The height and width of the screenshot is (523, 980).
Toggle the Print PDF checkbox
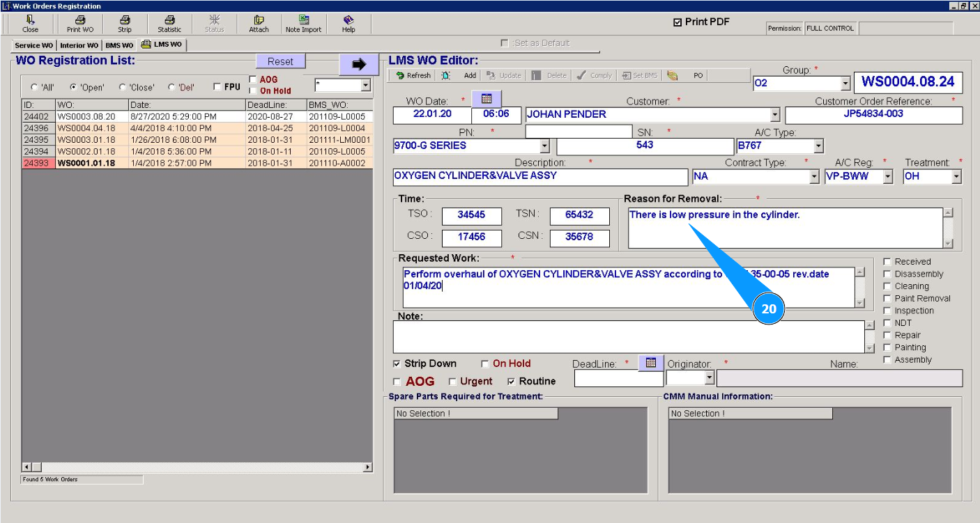pos(677,22)
